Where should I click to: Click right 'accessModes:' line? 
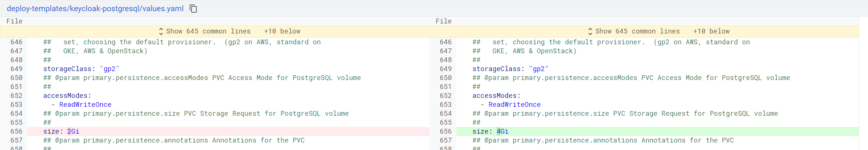click(496, 96)
